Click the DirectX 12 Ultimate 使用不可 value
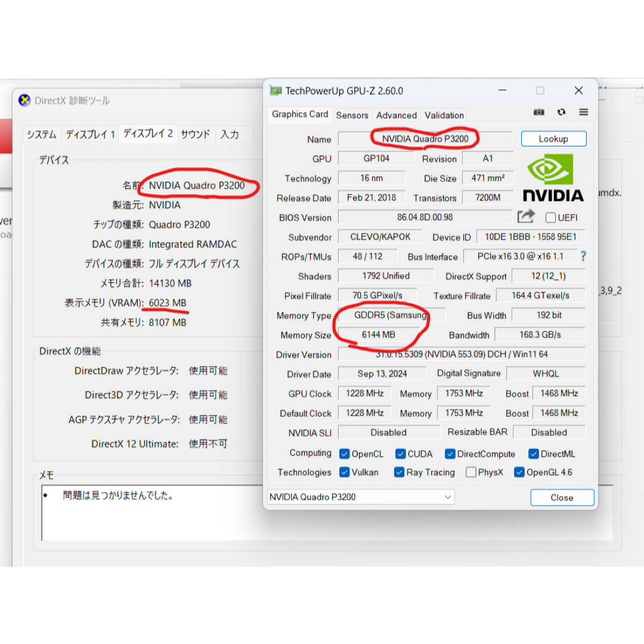644x644 pixels. tap(208, 444)
